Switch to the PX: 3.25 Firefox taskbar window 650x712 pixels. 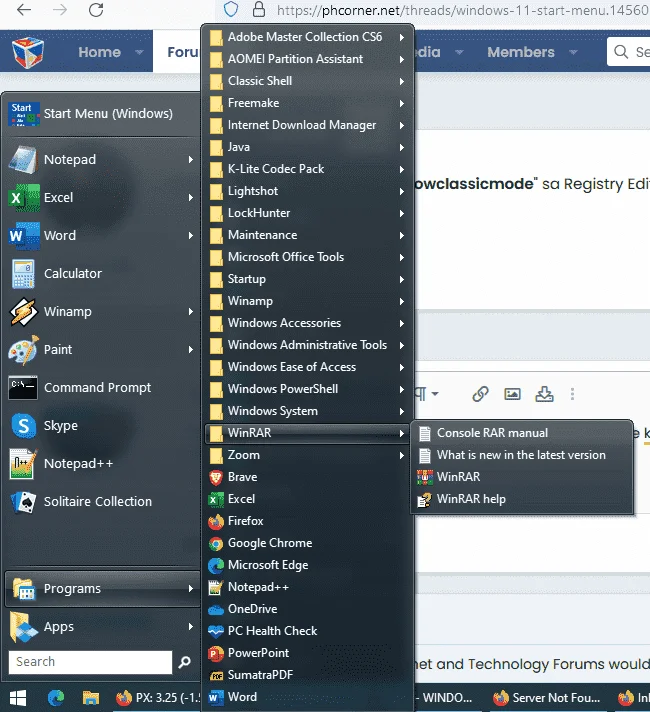[x=157, y=698]
